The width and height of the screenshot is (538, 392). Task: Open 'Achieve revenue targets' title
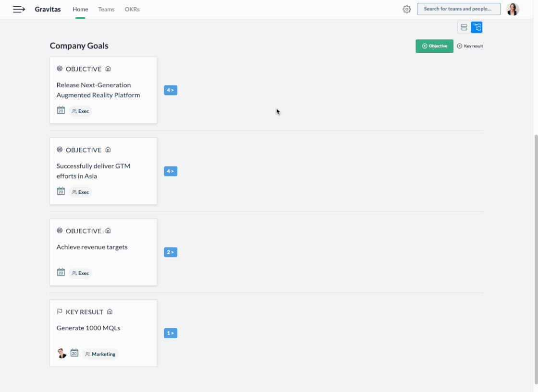[x=92, y=247]
